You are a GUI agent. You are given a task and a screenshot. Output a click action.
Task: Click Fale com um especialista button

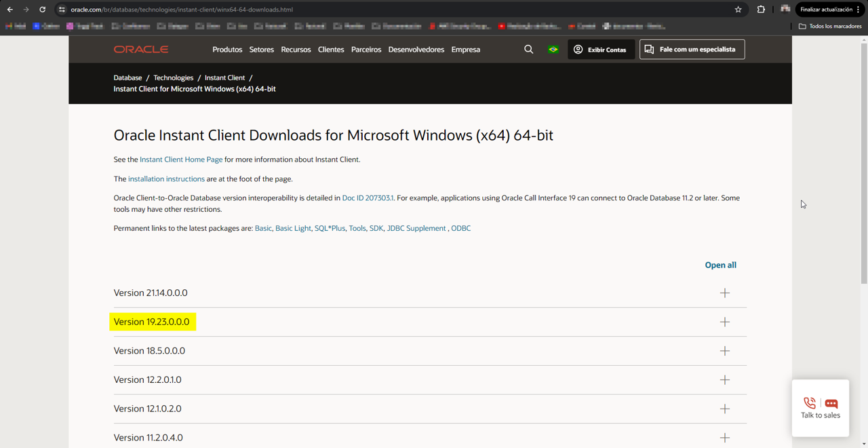pos(692,50)
